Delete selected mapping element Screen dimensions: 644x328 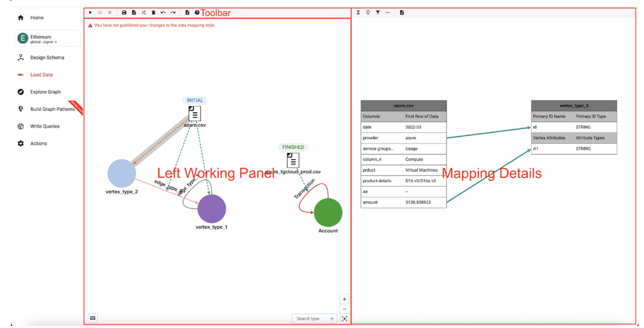point(153,12)
